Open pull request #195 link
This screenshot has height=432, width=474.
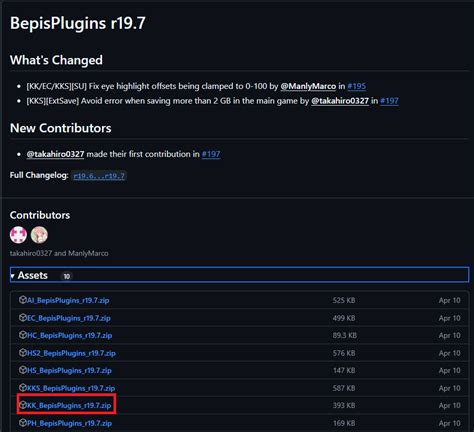coord(356,86)
